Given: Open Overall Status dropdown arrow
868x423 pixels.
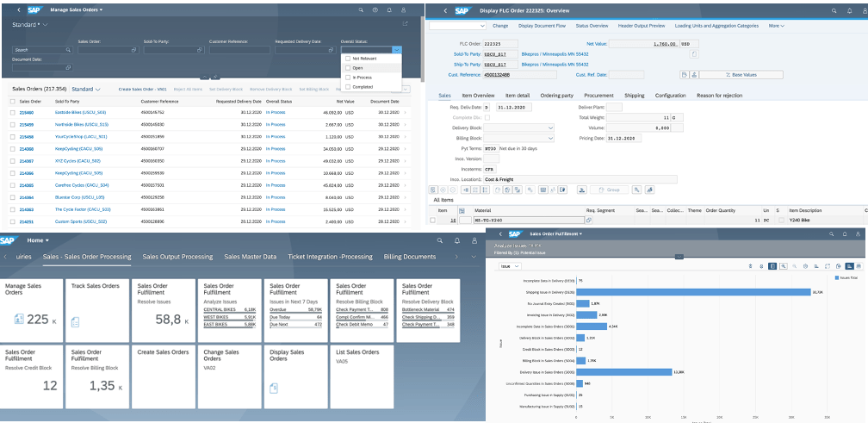Looking at the screenshot, I should pos(397,50).
